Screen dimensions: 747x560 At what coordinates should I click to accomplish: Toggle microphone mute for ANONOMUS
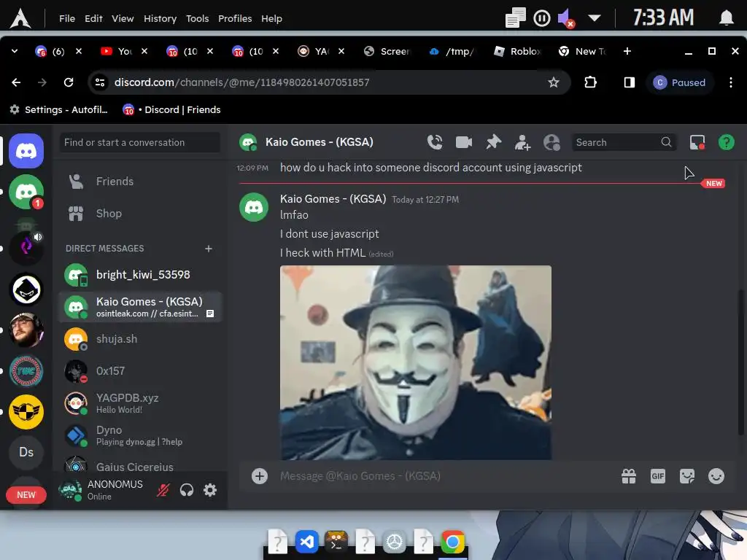pyautogui.click(x=163, y=489)
